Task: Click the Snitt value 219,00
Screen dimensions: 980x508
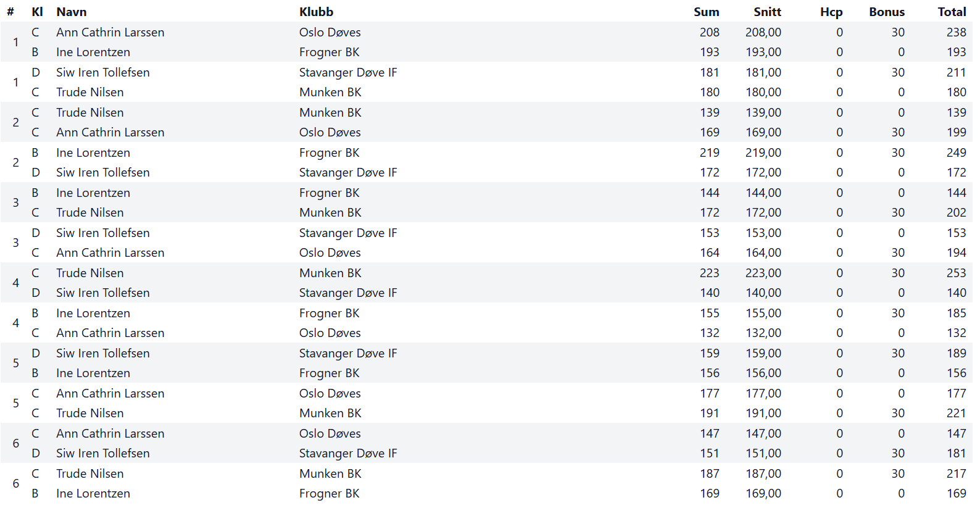Action: click(x=763, y=152)
